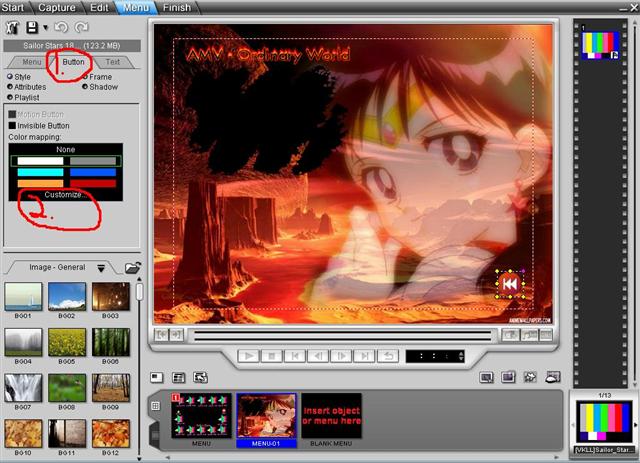Pick the orange color mapping swatch
The image size is (640, 463).
40,184
